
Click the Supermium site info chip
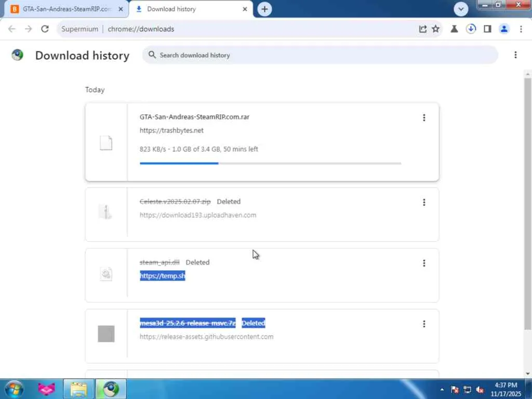[79, 29]
